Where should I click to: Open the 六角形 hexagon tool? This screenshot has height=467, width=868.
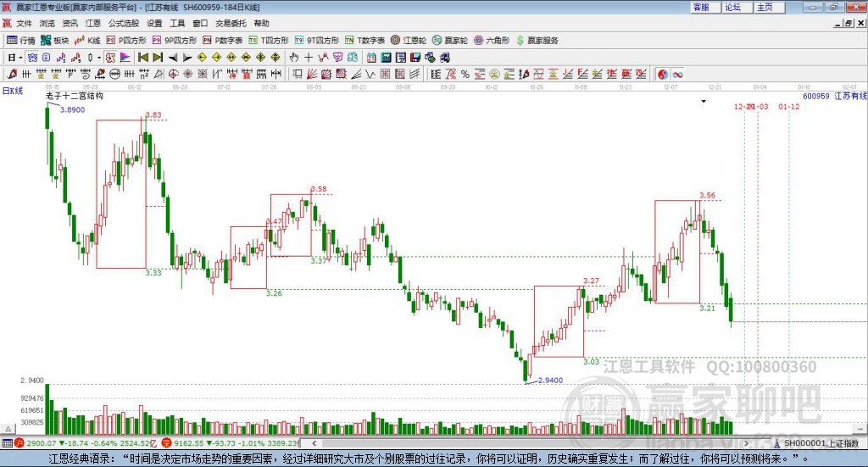492,41
